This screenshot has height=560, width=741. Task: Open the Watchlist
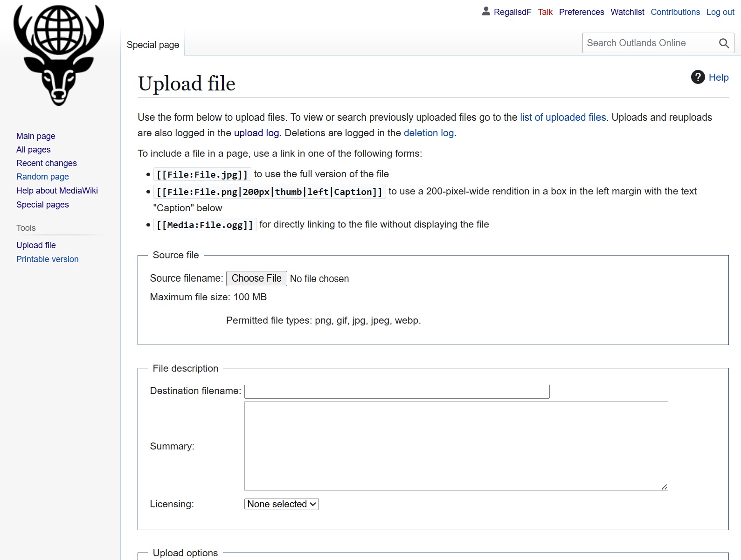click(x=627, y=12)
